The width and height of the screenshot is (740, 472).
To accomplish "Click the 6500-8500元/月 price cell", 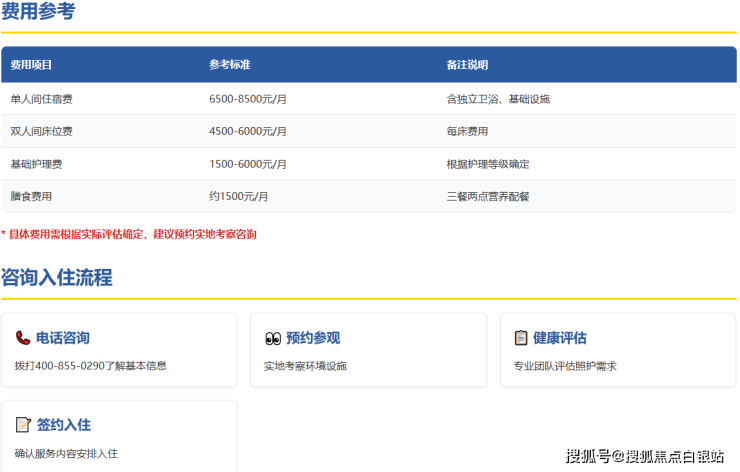I will click(248, 99).
